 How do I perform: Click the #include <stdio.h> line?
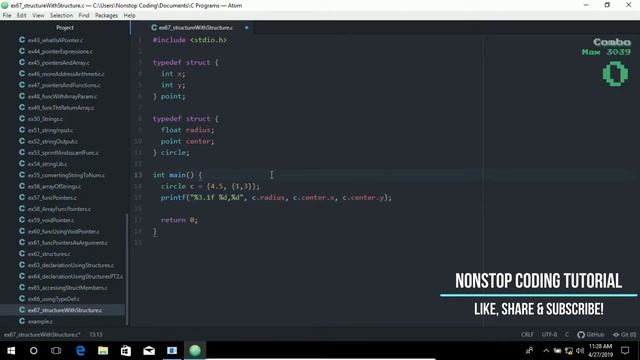[x=190, y=40]
